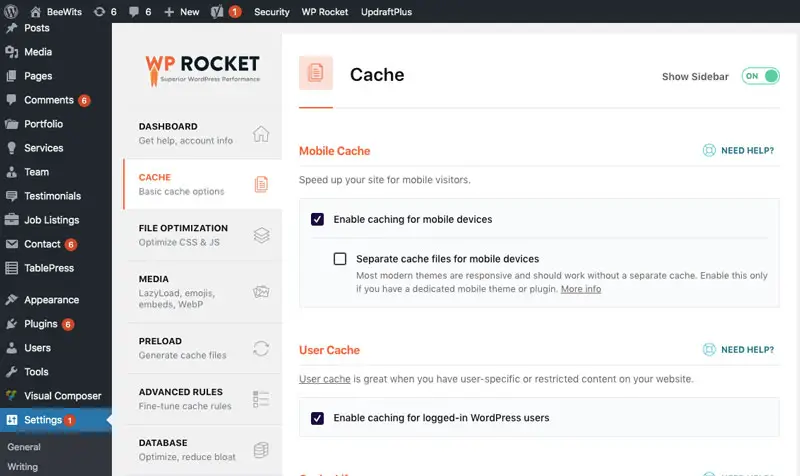Open the Dashboard tab in WP Rocket
The width and height of the screenshot is (800, 476).
pos(203,134)
